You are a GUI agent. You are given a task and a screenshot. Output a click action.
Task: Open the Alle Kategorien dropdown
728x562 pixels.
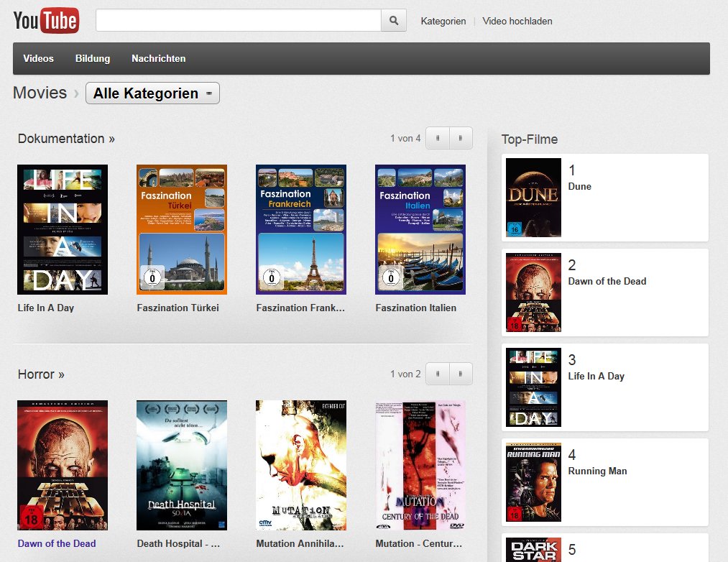tap(152, 93)
